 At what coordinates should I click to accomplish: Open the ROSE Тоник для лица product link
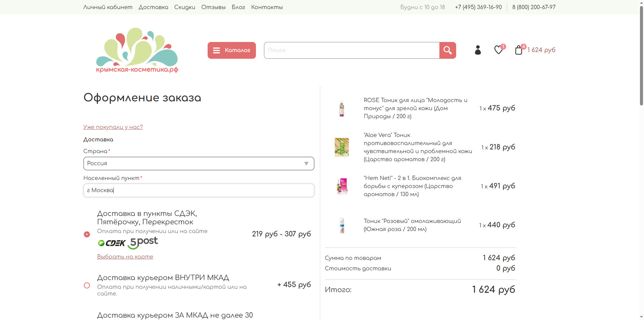[416, 108]
